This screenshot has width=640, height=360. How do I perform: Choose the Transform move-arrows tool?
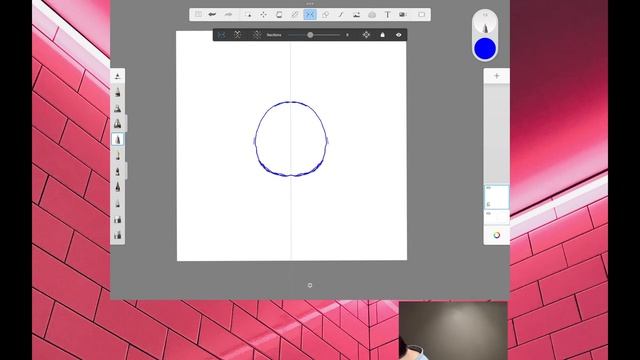(x=264, y=15)
